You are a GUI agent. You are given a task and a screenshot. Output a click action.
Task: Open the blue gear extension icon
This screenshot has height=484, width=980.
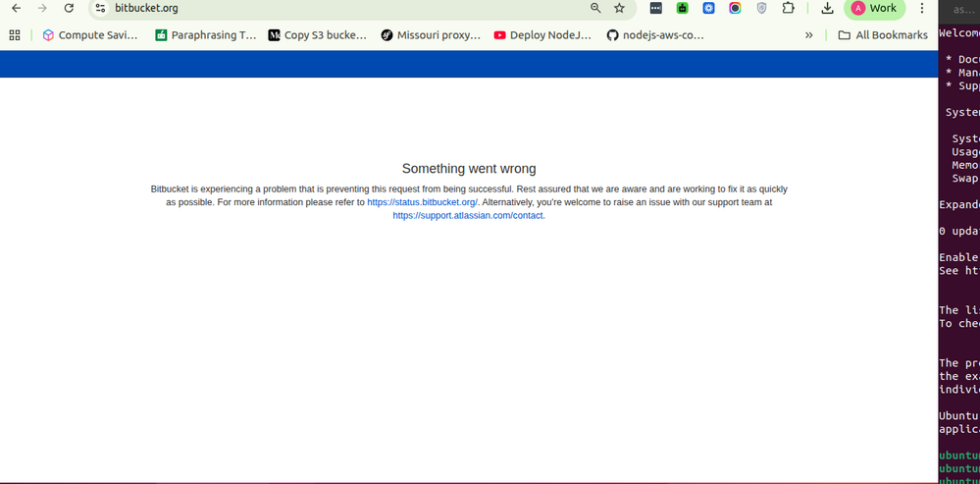point(708,8)
